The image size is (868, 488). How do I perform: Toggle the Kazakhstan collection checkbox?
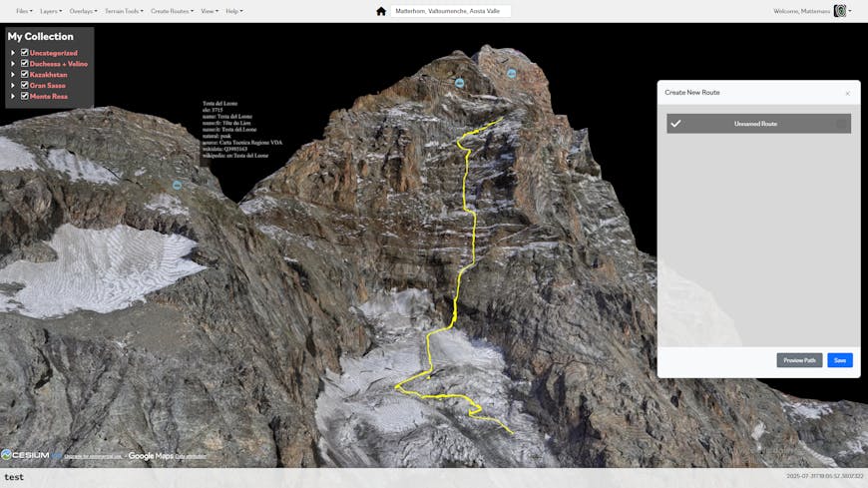tap(24, 74)
